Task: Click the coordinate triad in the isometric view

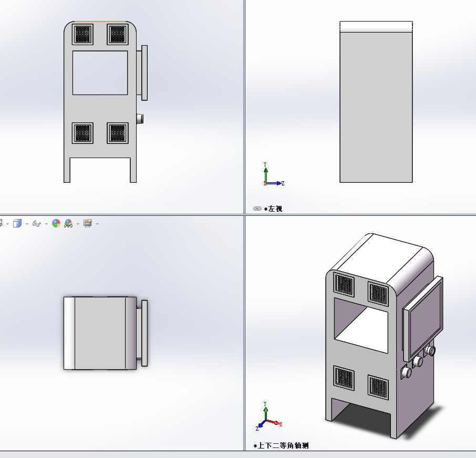Action: coord(269,417)
